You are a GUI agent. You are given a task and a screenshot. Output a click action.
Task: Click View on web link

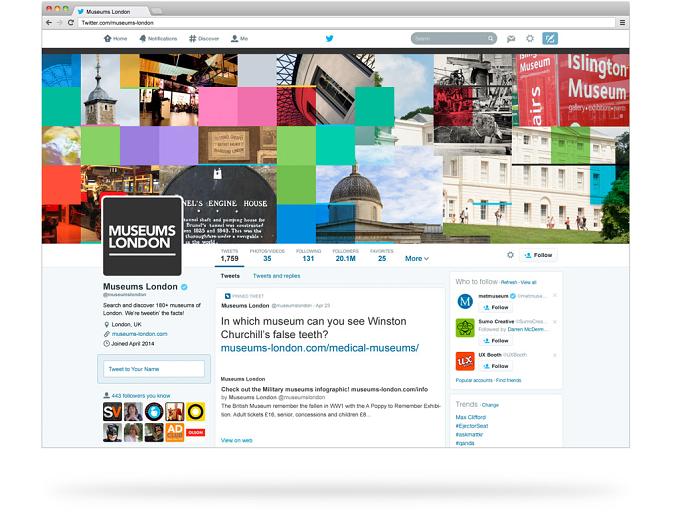pyautogui.click(x=236, y=440)
